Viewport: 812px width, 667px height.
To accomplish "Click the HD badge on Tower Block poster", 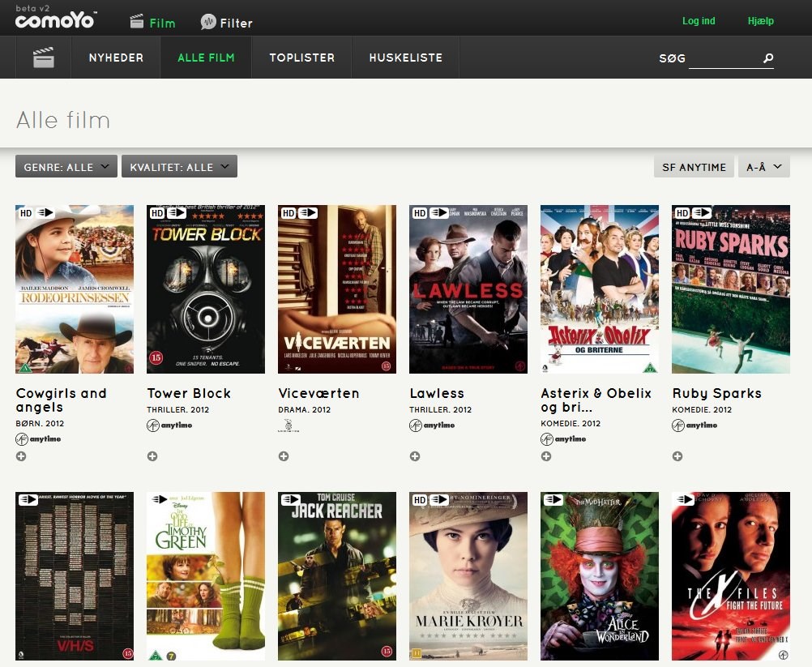I will click(157, 213).
